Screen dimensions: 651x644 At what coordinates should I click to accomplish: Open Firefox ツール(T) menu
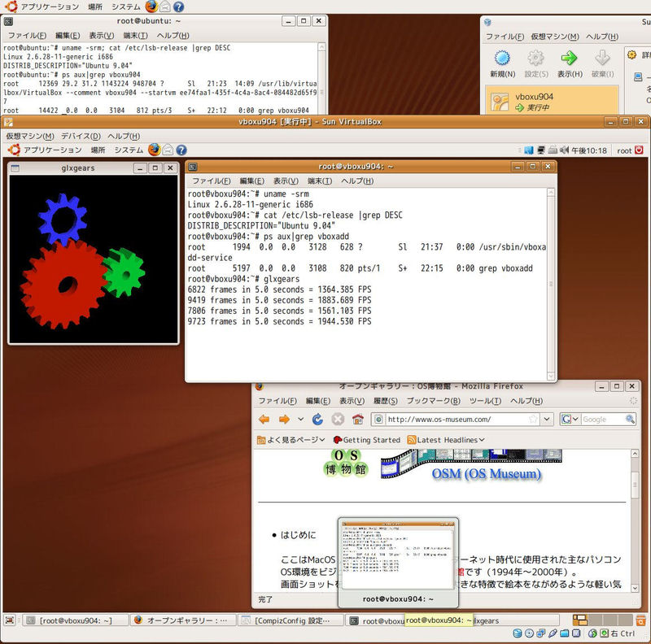click(485, 401)
